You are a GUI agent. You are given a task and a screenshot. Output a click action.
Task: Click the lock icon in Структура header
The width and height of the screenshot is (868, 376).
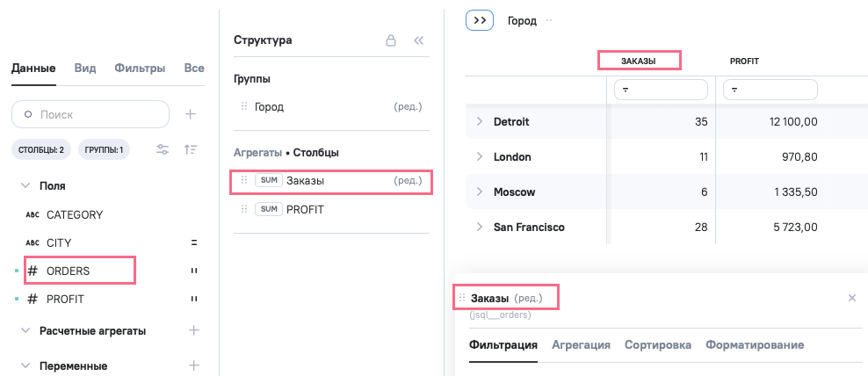tap(391, 40)
